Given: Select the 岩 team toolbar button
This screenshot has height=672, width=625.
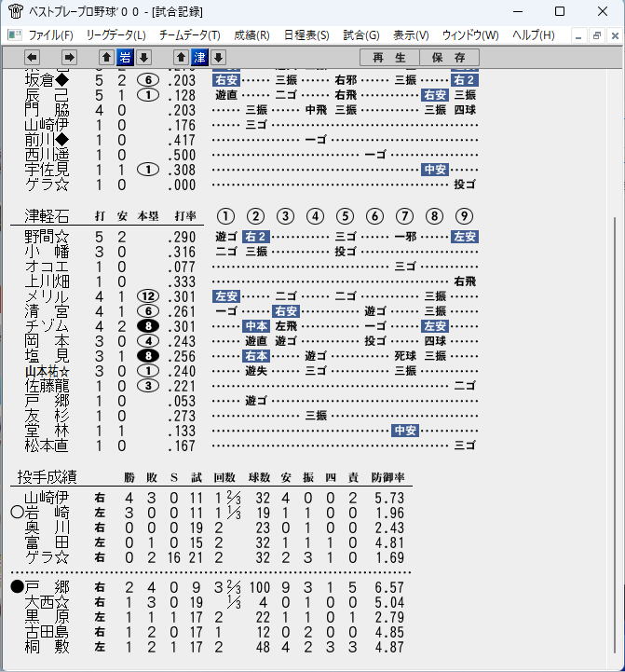Looking at the screenshot, I should click(x=125, y=58).
